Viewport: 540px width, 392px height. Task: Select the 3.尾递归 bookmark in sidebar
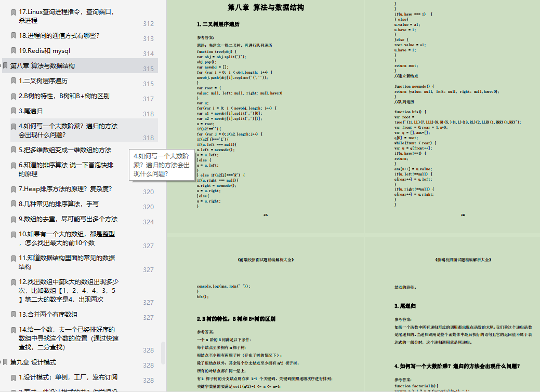[x=31, y=111]
